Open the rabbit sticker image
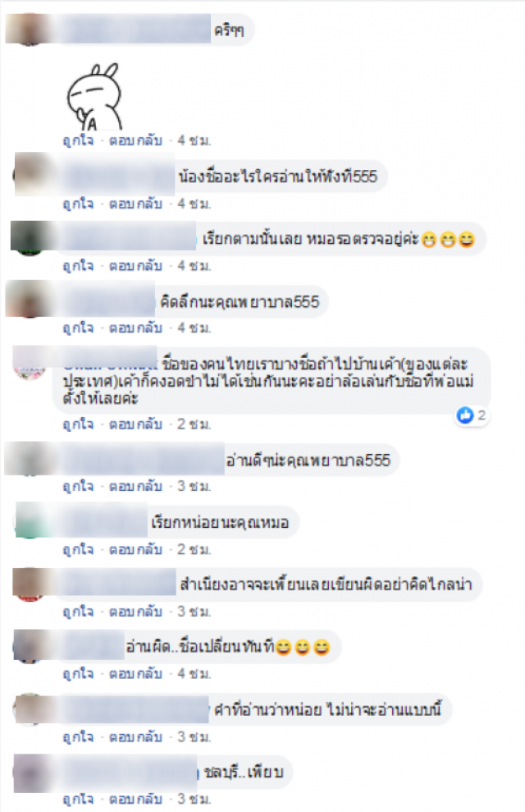 pyautogui.click(x=94, y=96)
